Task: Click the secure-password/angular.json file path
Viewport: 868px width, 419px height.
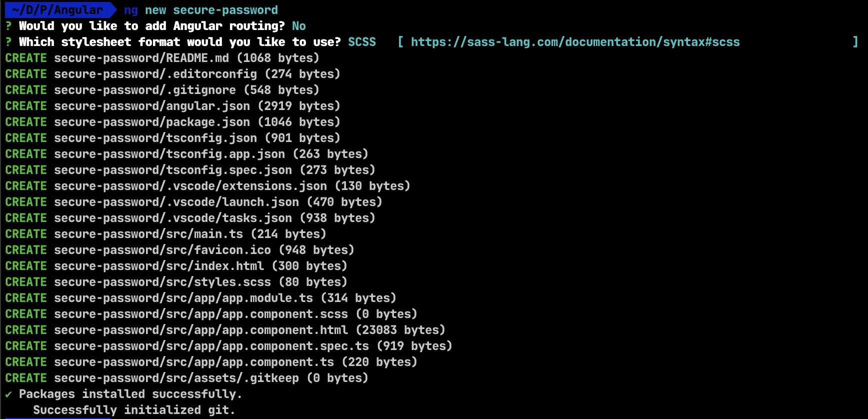Action: pos(152,106)
